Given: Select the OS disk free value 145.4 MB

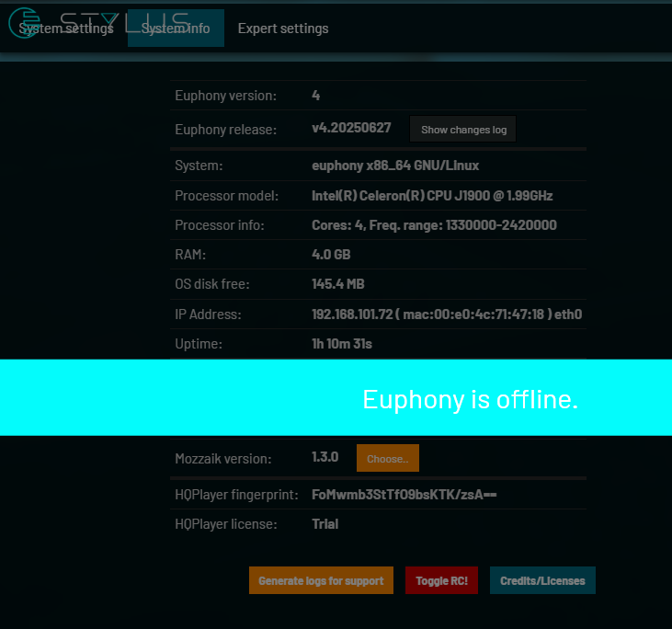Looking at the screenshot, I should (338, 284).
